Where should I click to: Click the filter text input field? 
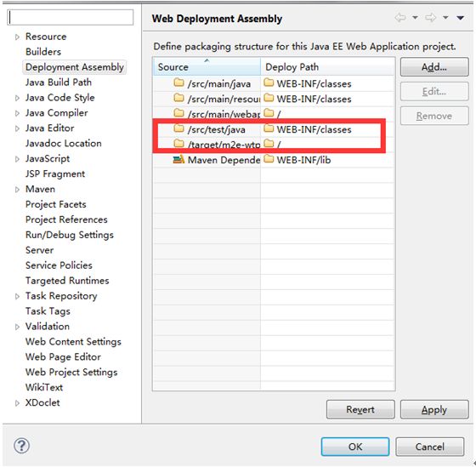point(70,17)
